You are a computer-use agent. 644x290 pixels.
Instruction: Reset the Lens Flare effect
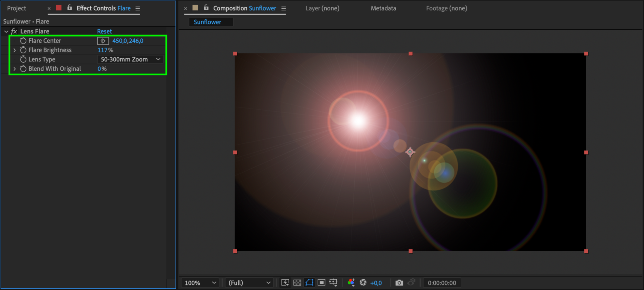point(104,31)
